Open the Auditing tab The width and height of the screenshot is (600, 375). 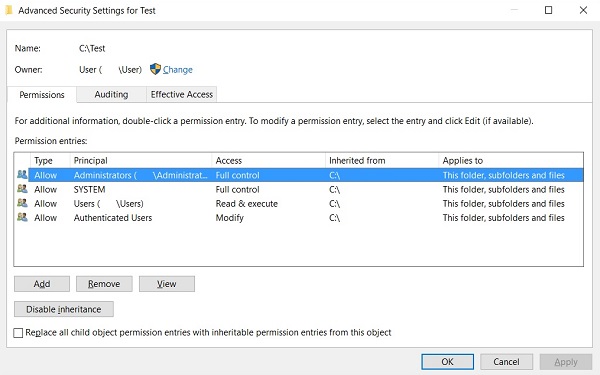point(111,95)
